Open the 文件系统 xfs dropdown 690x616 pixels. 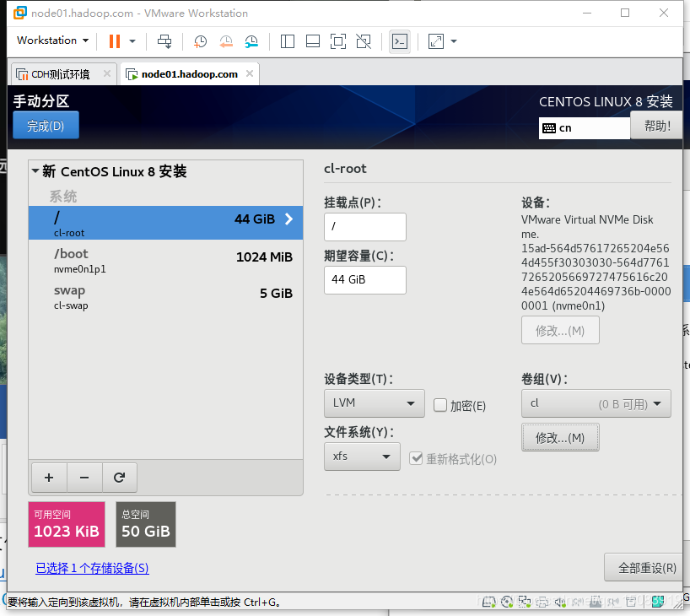[362, 457]
